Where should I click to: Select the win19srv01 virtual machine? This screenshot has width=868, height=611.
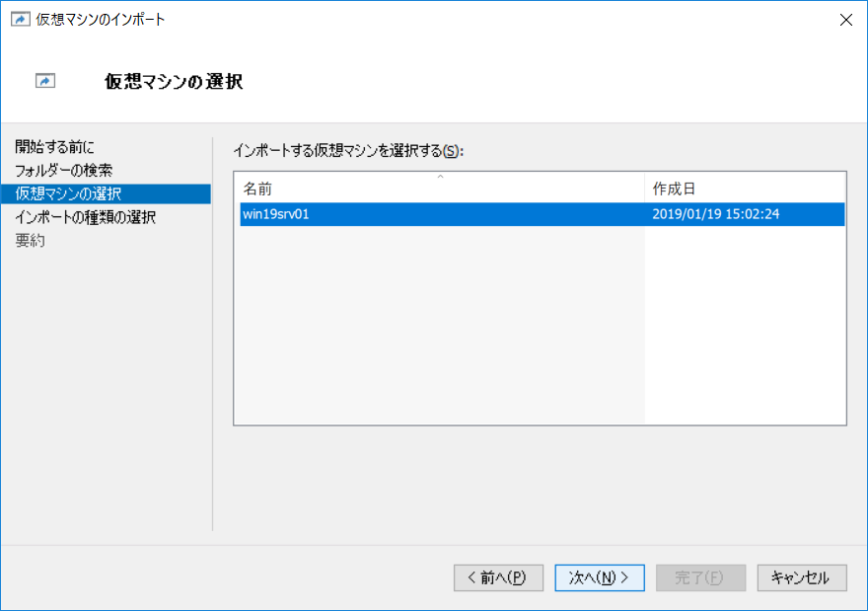click(296, 214)
